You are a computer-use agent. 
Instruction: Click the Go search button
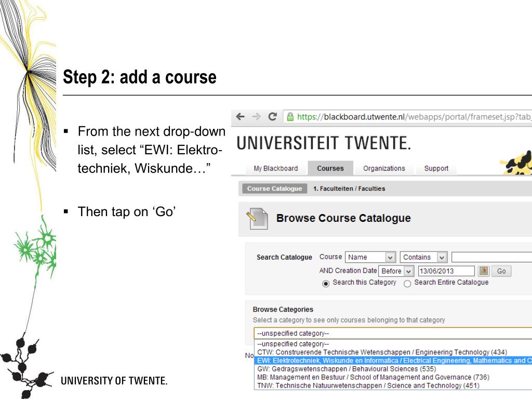[501, 271]
